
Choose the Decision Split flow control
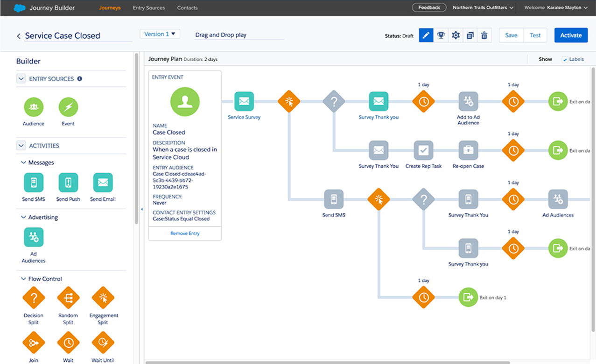coord(34,297)
